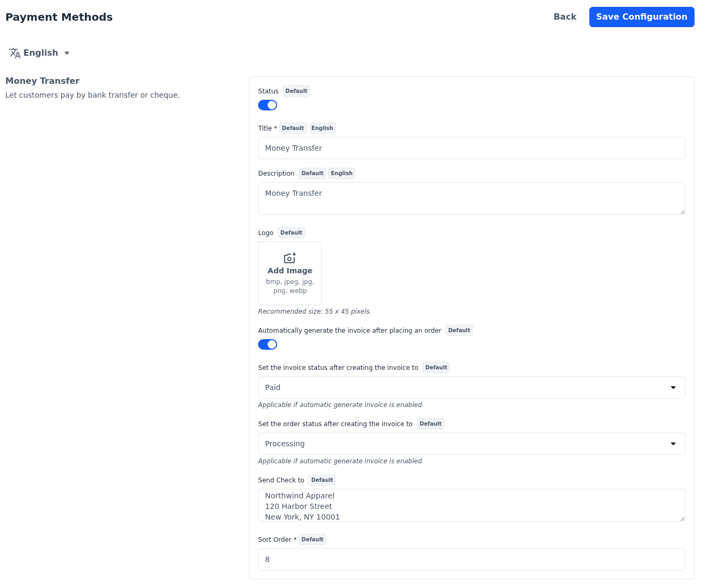703x588 pixels.
Task: Click the Default badge next to Sort Order
Action: 312,540
